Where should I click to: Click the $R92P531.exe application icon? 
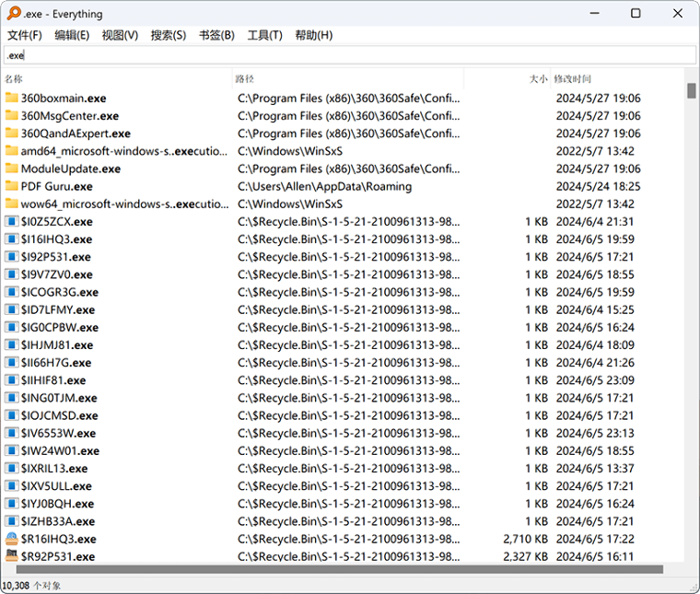click(x=12, y=556)
